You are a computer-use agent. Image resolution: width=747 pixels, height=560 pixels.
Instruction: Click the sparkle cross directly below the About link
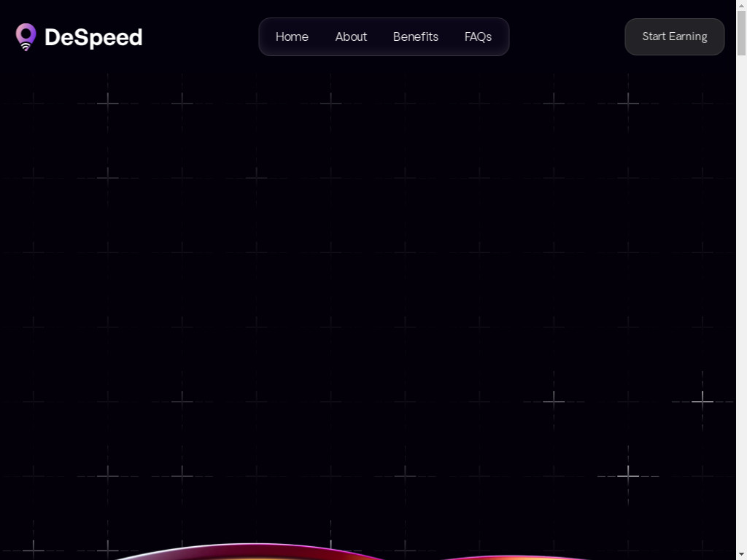click(x=330, y=102)
